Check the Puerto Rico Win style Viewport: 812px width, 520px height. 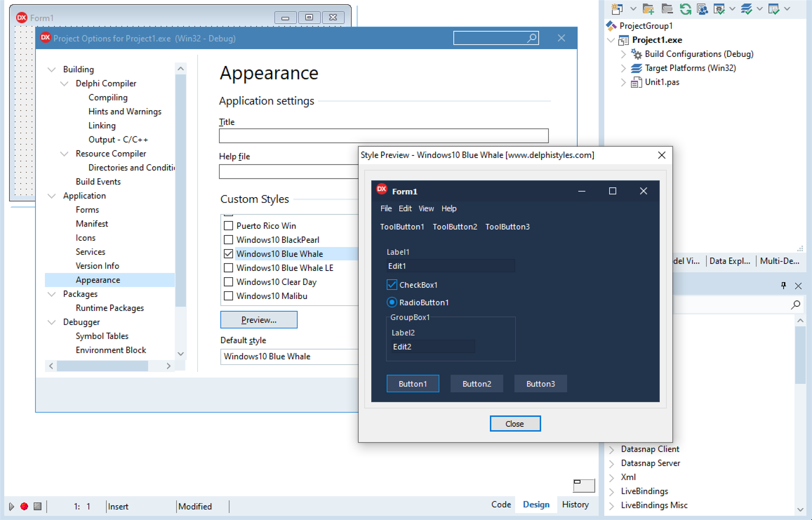click(x=228, y=226)
